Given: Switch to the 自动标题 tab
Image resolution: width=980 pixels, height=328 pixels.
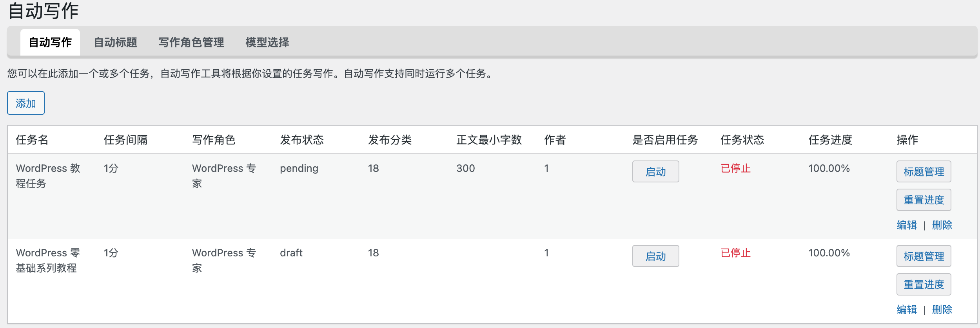Looking at the screenshot, I should coord(115,42).
